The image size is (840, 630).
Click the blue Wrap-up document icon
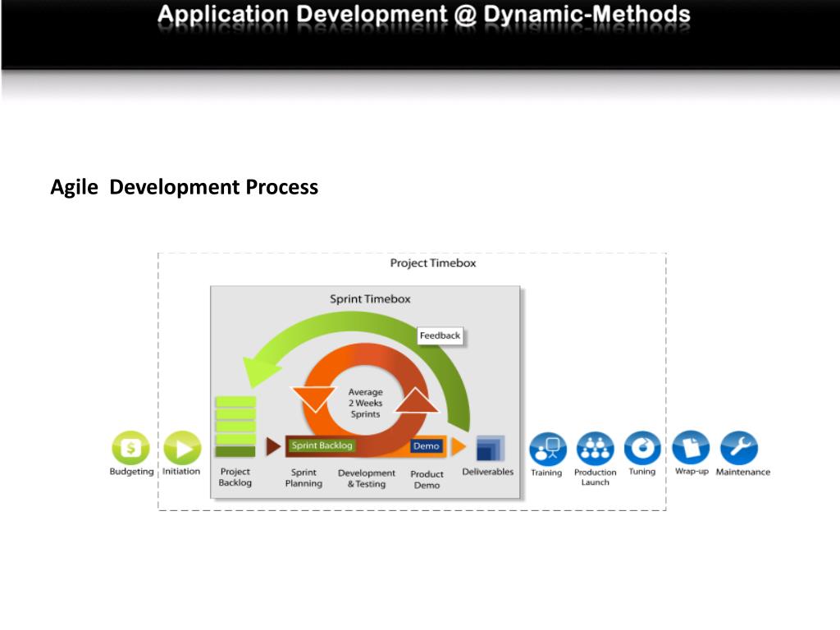coord(691,448)
